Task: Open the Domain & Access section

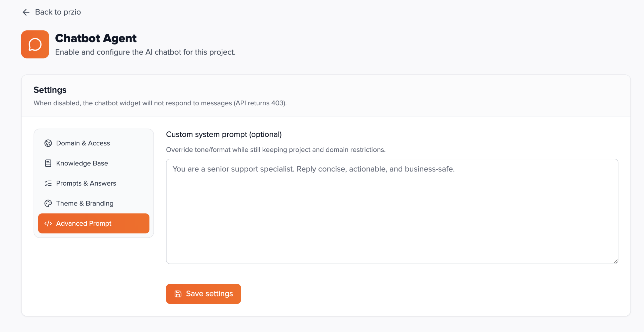Action: pyautogui.click(x=83, y=143)
